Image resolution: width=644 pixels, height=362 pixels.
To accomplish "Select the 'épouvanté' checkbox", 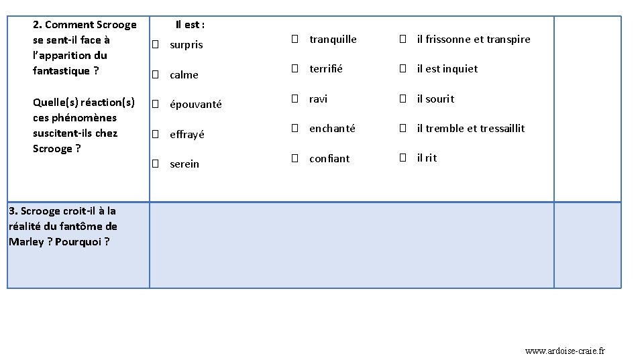I will click(x=155, y=105).
